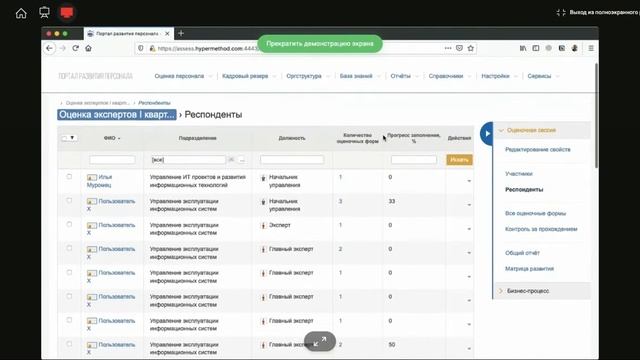
Task: Open Редактирование свойств in sidebar
Action: pos(538,149)
